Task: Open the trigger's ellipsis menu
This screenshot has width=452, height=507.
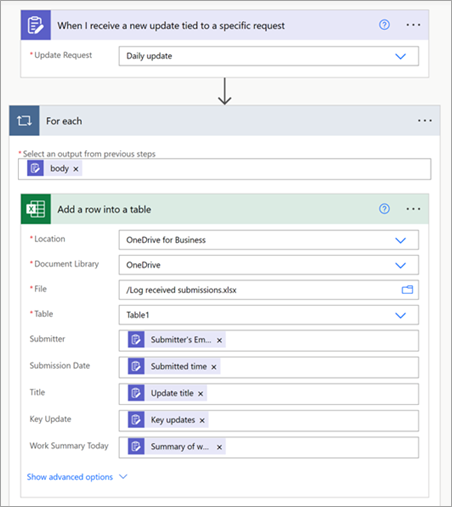Action: coord(413,25)
